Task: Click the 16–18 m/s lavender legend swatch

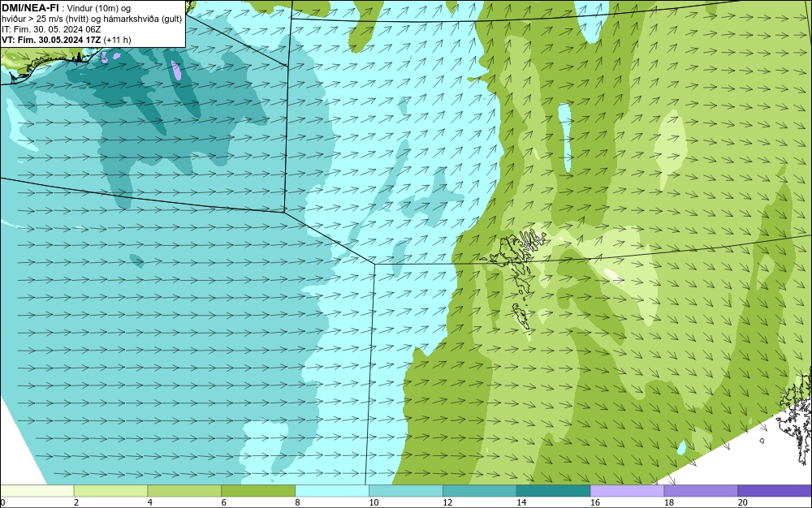Action: 627,490
